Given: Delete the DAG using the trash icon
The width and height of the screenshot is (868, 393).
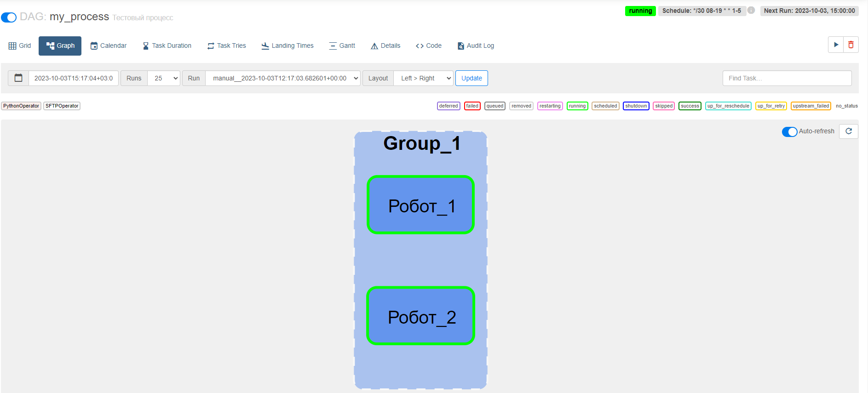Looking at the screenshot, I should click(x=851, y=45).
